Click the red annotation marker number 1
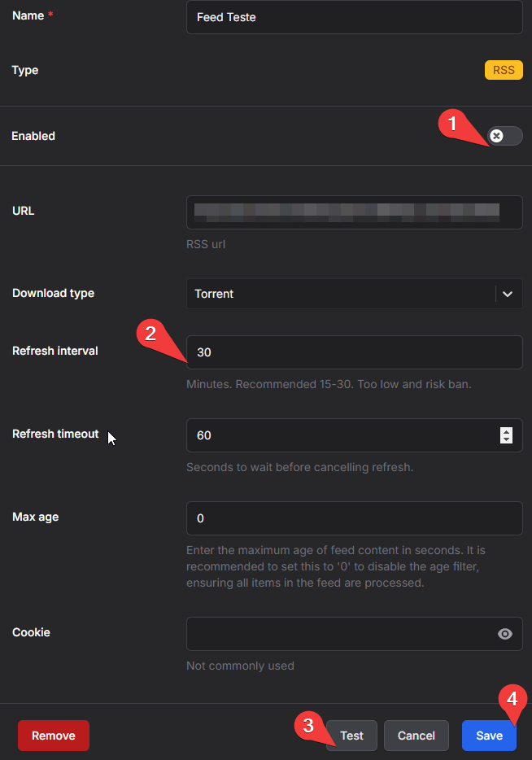532x760 pixels. point(453,123)
